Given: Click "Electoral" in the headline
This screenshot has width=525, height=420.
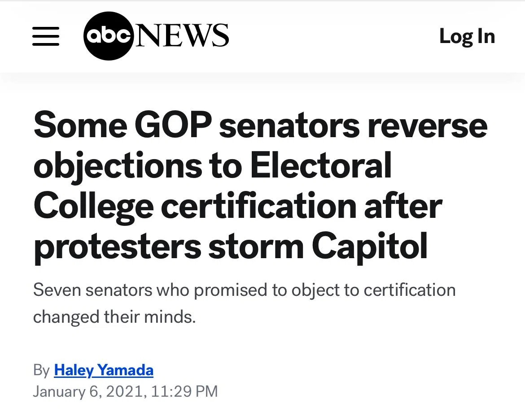Looking at the screenshot, I should [x=321, y=165].
